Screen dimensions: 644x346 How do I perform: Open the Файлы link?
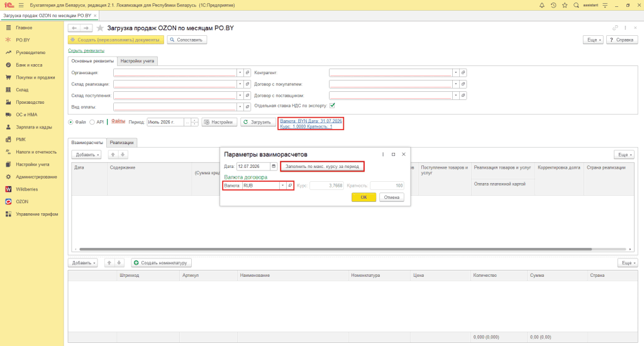[x=118, y=121]
